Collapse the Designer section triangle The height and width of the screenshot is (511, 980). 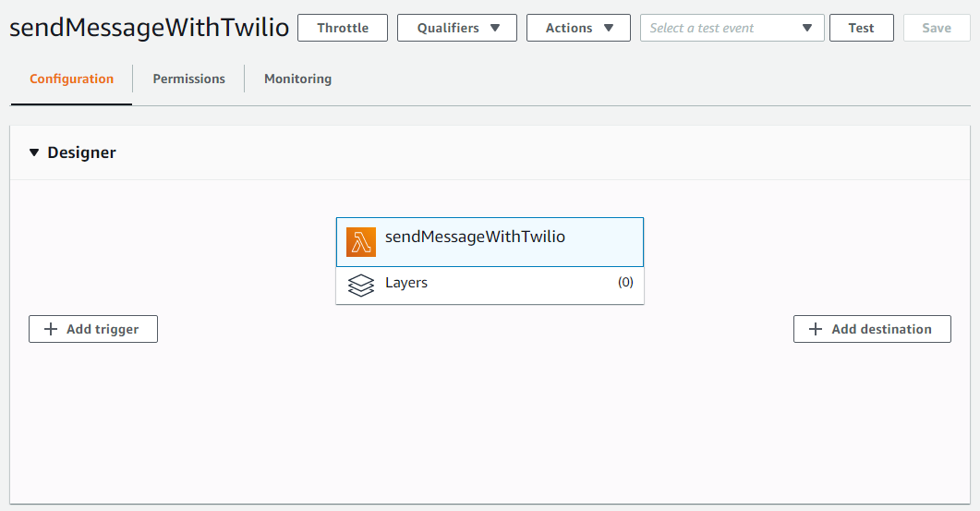[x=34, y=152]
